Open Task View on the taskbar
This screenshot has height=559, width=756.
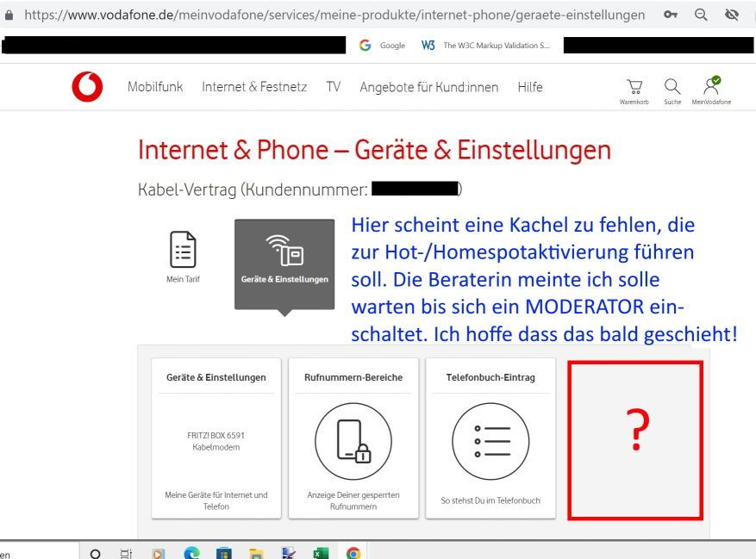click(x=126, y=553)
